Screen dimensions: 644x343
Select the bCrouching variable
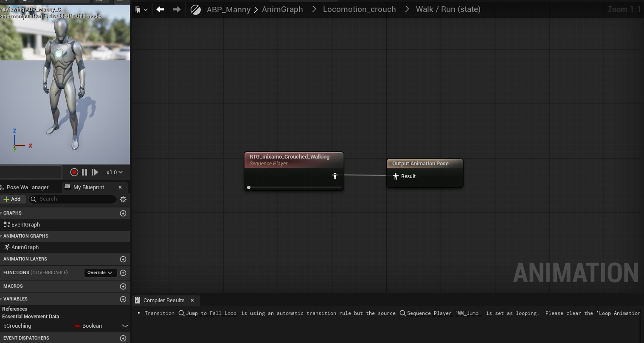(17, 326)
